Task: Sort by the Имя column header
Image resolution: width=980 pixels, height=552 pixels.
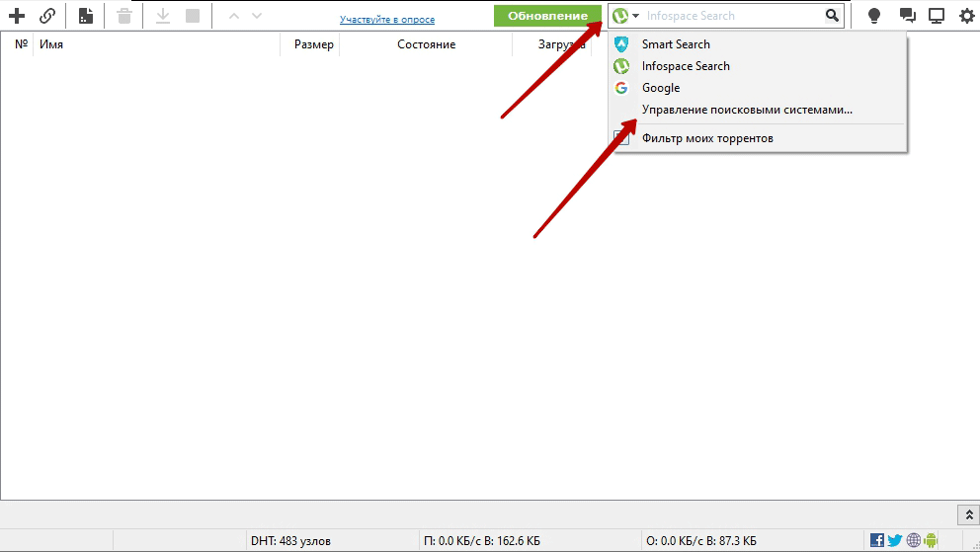Action: (x=51, y=44)
